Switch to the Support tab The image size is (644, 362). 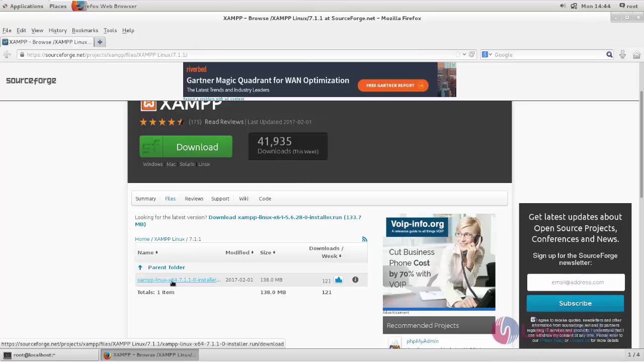(220, 199)
